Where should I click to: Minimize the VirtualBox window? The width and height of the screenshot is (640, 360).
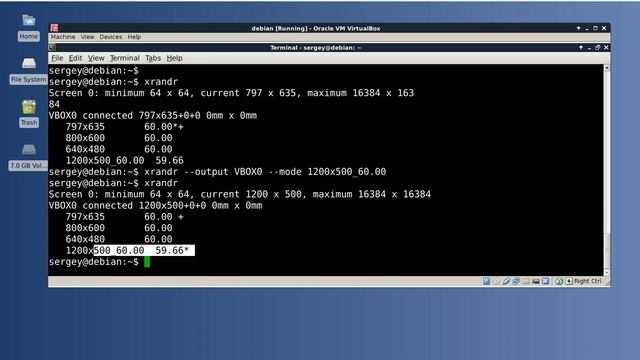587,28
